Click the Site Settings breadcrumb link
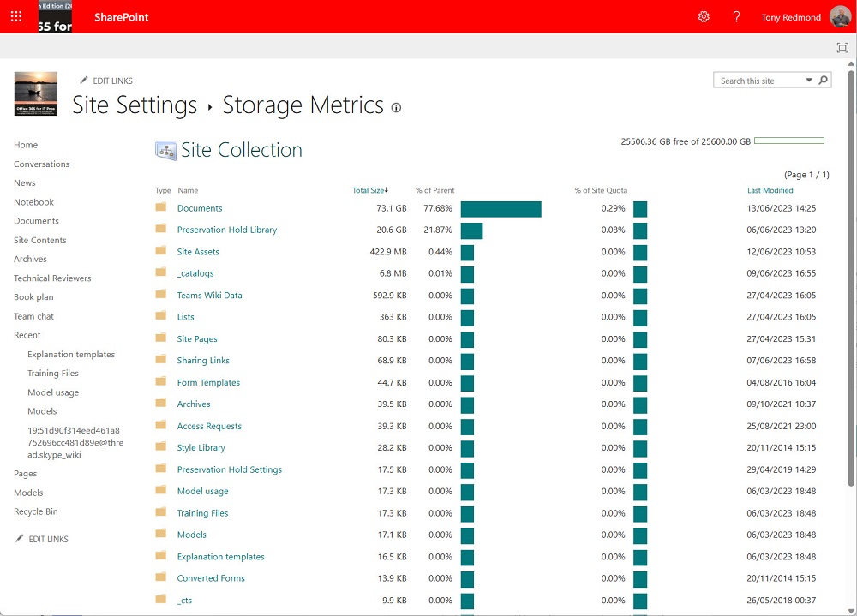 point(135,105)
